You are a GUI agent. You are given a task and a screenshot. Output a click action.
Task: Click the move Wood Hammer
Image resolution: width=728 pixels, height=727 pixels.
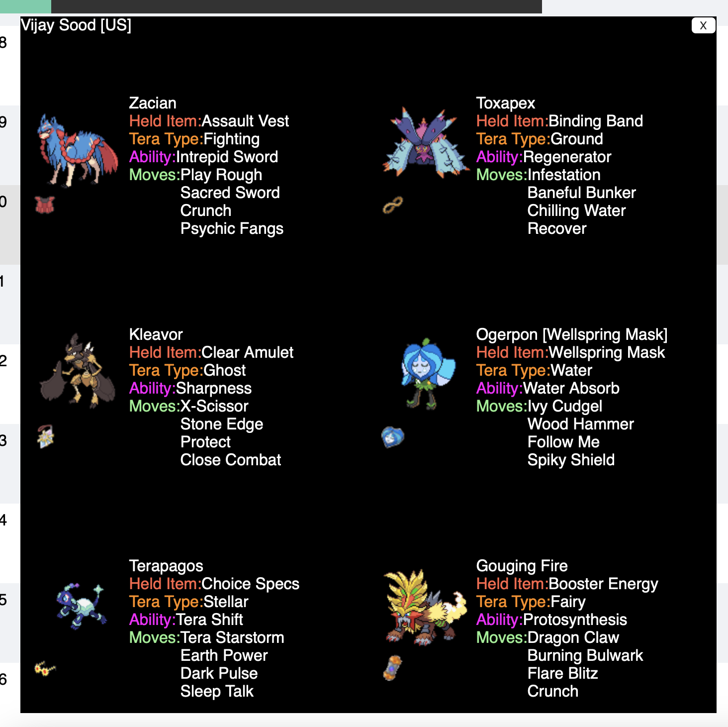click(581, 424)
